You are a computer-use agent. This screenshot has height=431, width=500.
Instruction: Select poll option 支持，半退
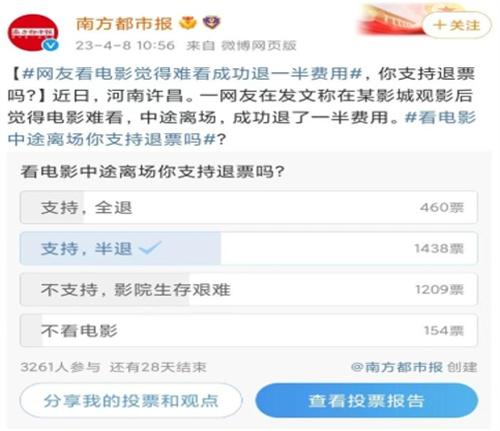point(249,248)
